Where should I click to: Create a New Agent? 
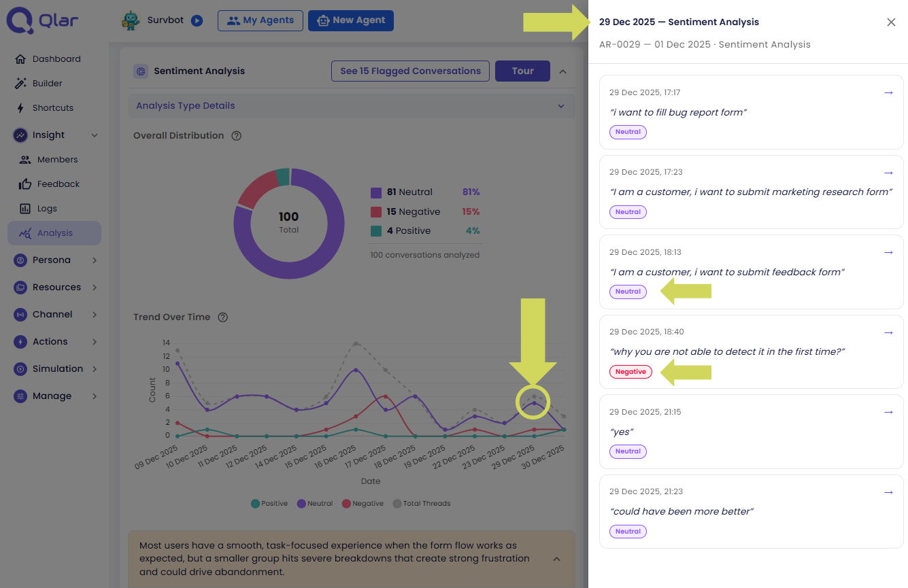coord(351,20)
